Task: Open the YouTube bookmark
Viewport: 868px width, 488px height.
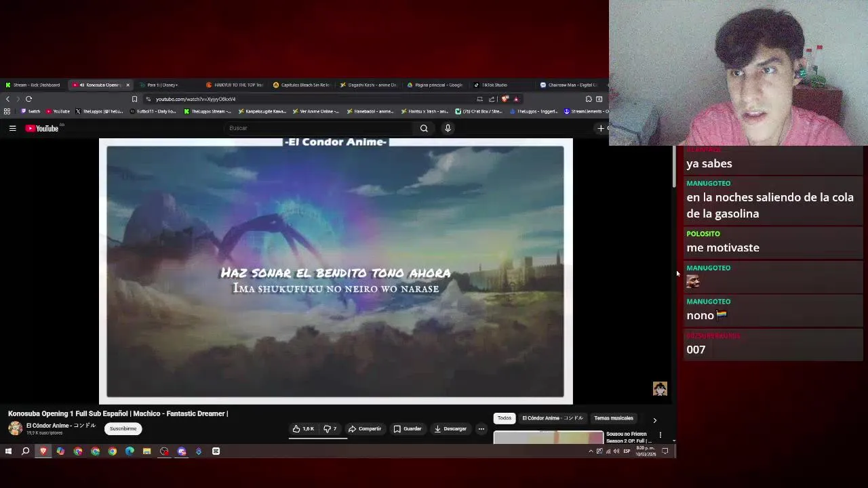Action: click(58, 111)
